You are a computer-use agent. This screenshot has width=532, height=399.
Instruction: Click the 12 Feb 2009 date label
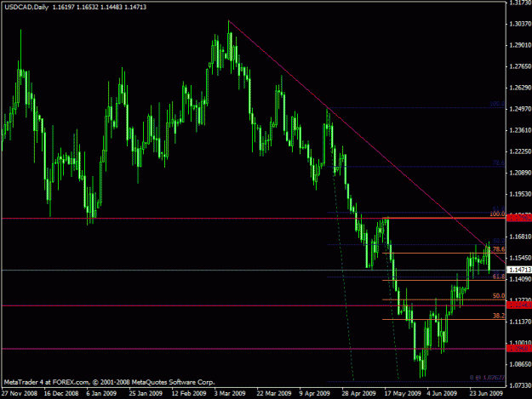click(189, 394)
